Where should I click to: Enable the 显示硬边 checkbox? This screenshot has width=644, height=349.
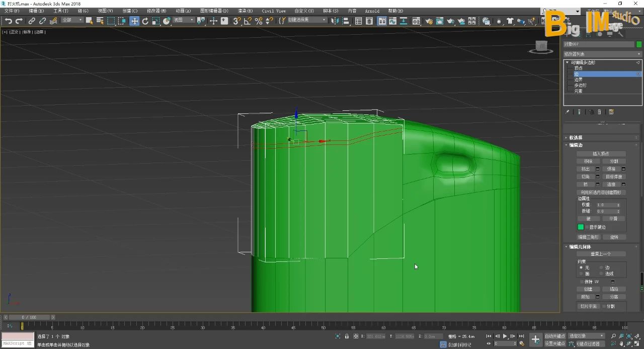[587, 227]
